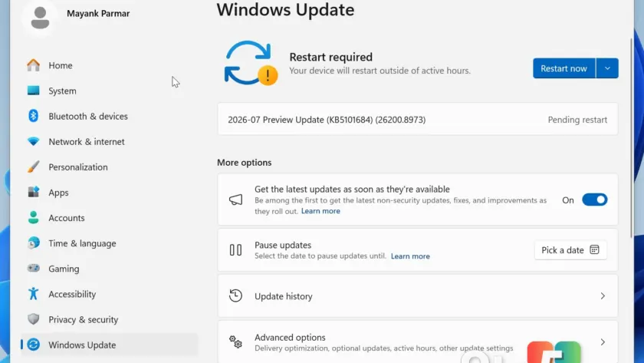Open Advanced options row
The width and height of the screenshot is (644, 363).
pyautogui.click(x=417, y=342)
